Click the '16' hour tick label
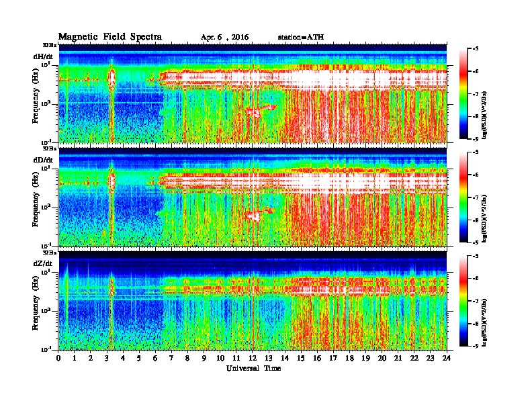Image resolution: width=532 pixels, height=411 pixels. click(317, 359)
